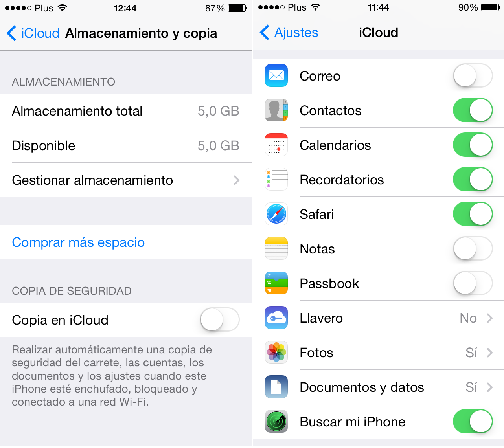Go back to iCloud screen
Image resolution: width=504 pixels, height=448 pixels.
pos(33,33)
